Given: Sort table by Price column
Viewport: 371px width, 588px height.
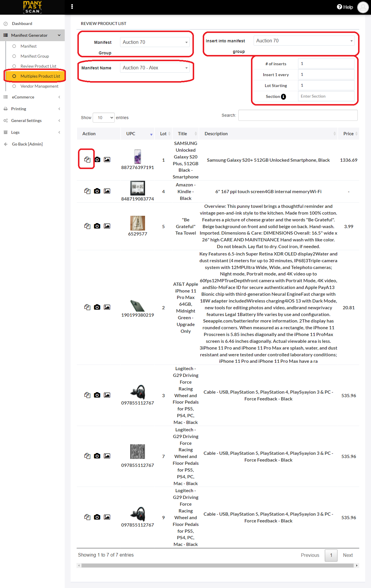Looking at the screenshot, I should point(349,134).
